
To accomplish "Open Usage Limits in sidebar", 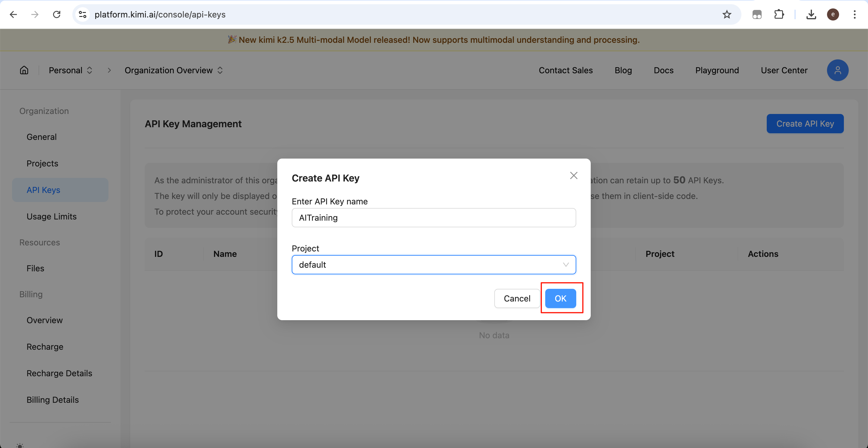I will click(x=52, y=216).
